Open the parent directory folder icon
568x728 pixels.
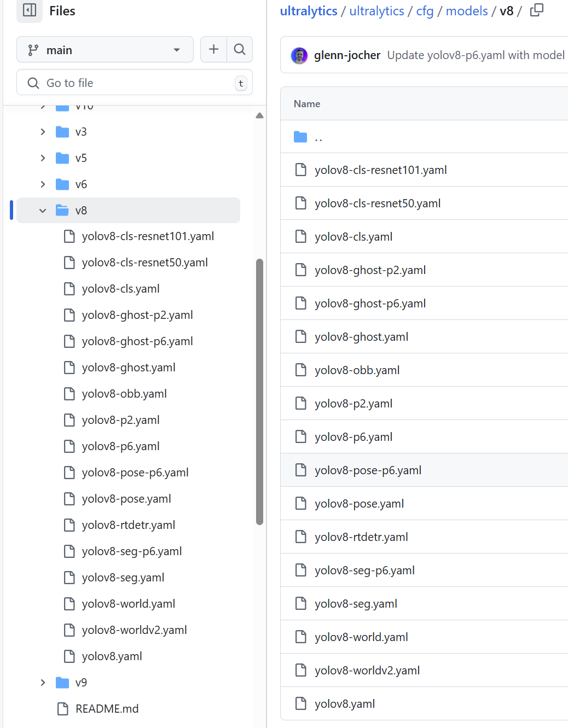[300, 137]
